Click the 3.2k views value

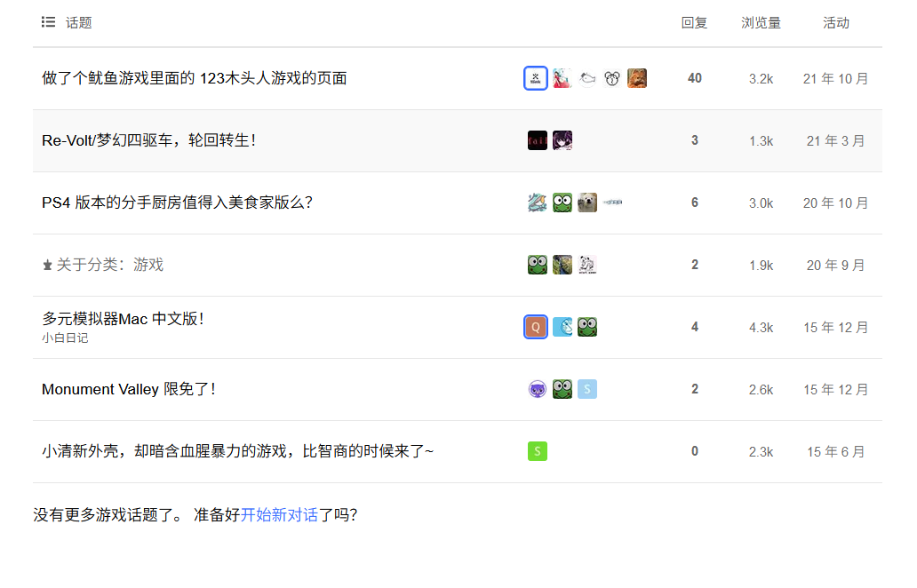click(x=761, y=79)
